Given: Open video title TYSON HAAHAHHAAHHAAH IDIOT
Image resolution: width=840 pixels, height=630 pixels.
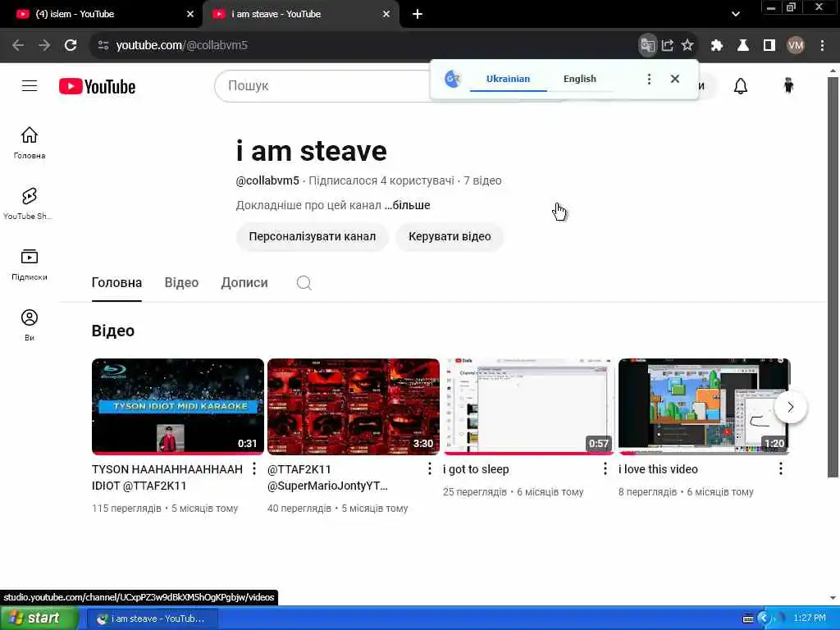Looking at the screenshot, I should coord(167,477).
